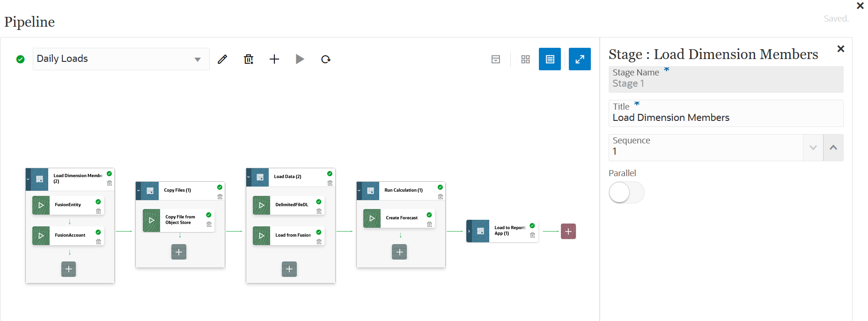The image size is (868, 321).
Task: Collapse the Copy Files stage using its chevron
Action: coord(139,191)
